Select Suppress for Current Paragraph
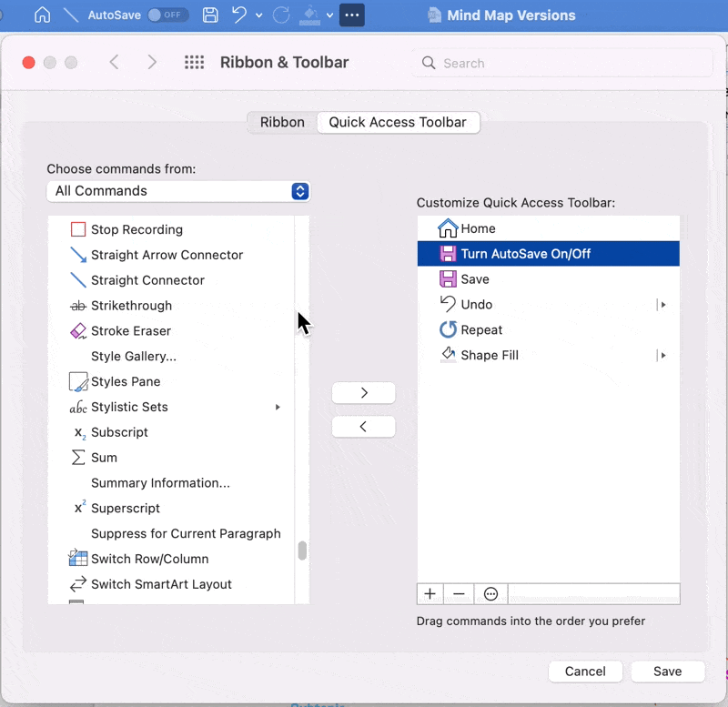This screenshot has width=728, height=707. point(186,533)
